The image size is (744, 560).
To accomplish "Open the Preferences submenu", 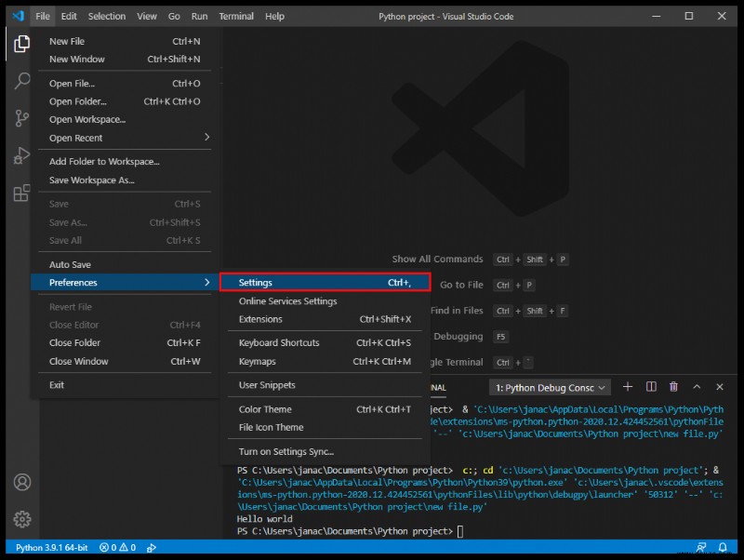I will pyautogui.click(x=126, y=283).
